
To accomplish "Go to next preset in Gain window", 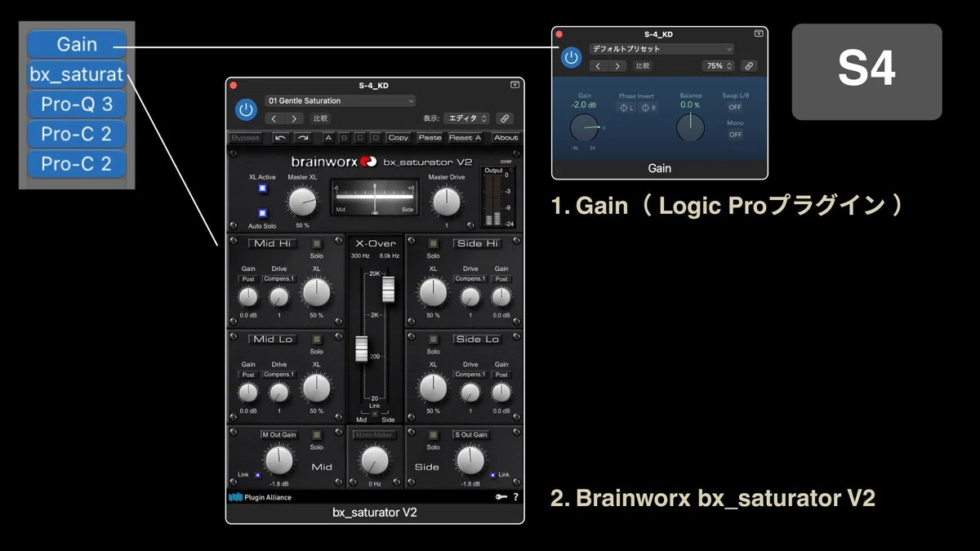I will [618, 66].
